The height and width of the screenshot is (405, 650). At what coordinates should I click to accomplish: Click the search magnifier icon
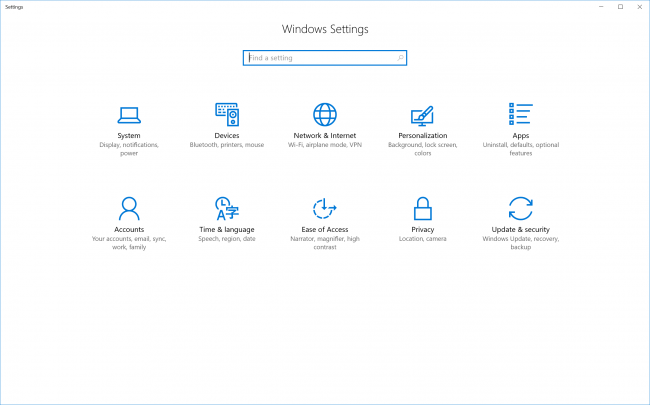point(400,58)
